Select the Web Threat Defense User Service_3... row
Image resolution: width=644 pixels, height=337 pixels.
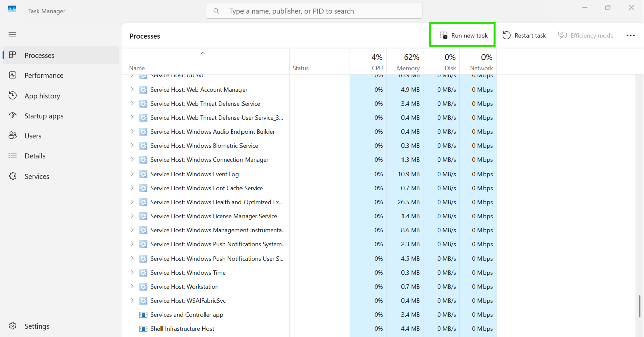tap(309, 118)
